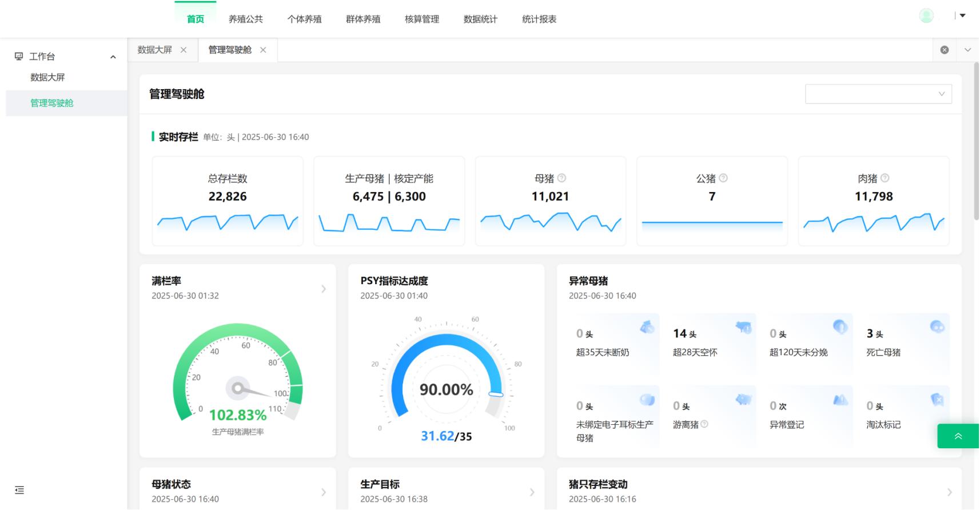Click the 工作台 monitor icon
Image resolution: width=980 pixels, height=510 pixels.
pos(19,56)
